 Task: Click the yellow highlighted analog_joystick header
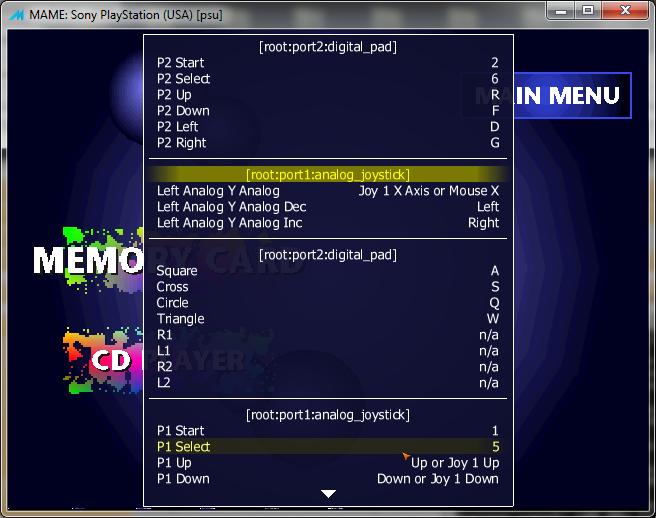(x=328, y=175)
